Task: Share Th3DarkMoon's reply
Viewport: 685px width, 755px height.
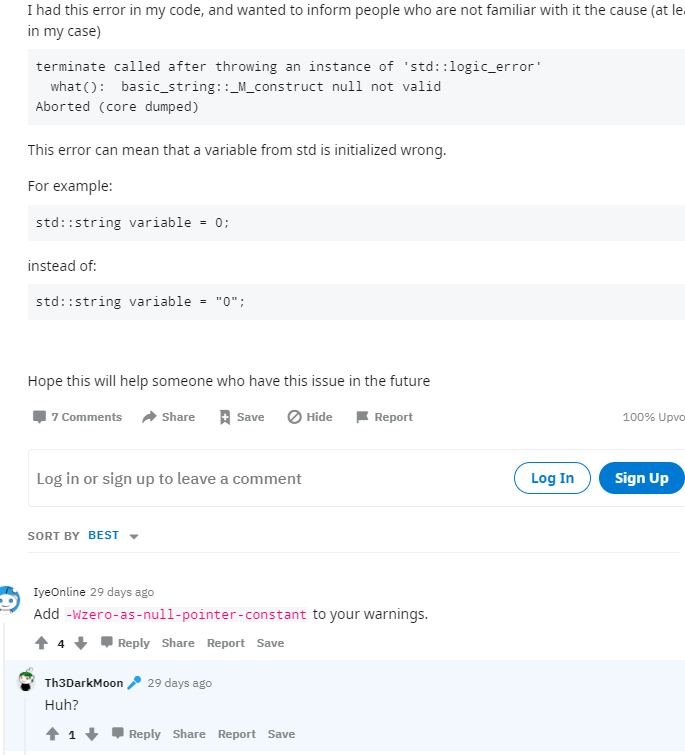Action: pyautogui.click(x=189, y=734)
